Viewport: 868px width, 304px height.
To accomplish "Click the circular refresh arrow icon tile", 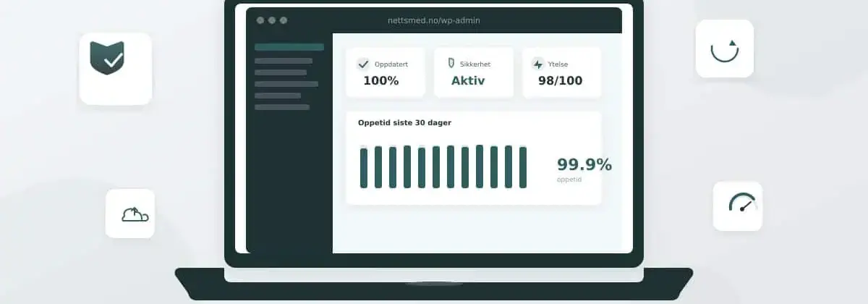I will (724, 48).
